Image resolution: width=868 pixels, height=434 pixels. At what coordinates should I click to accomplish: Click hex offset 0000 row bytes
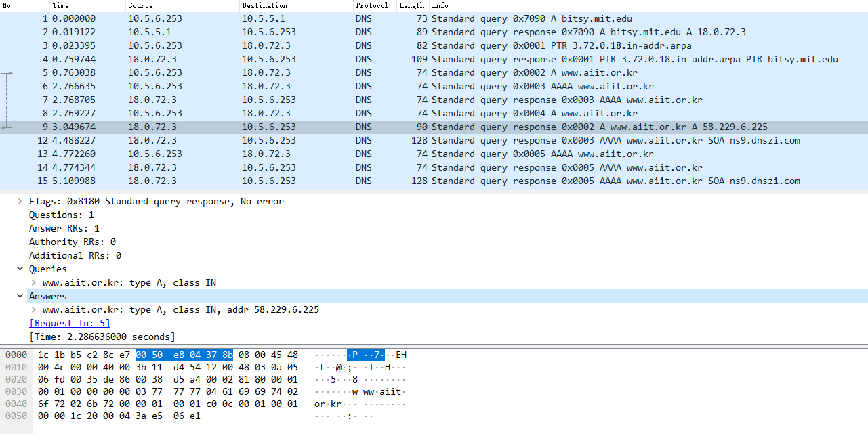[168, 355]
